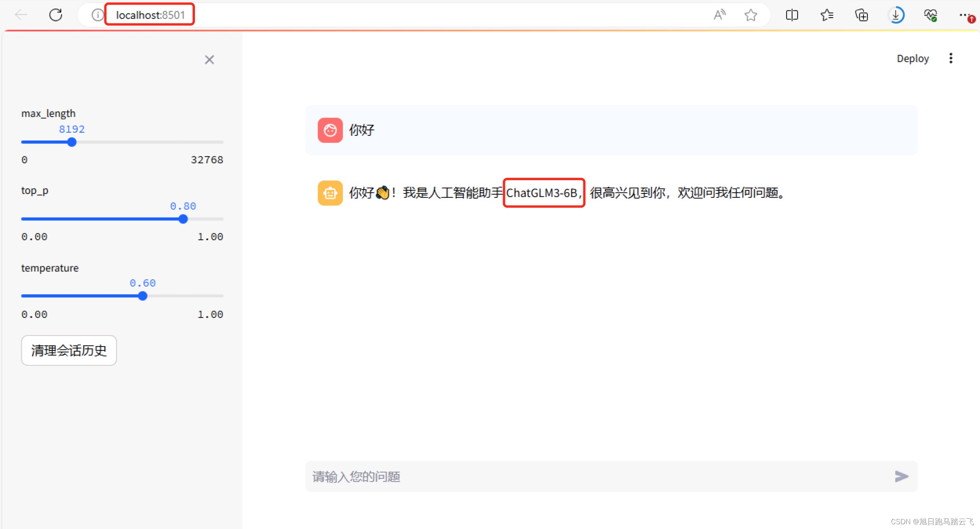This screenshot has width=980, height=529.
Task: Open the Collections icon
Action: pyautogui.click(x=862, y=15)
